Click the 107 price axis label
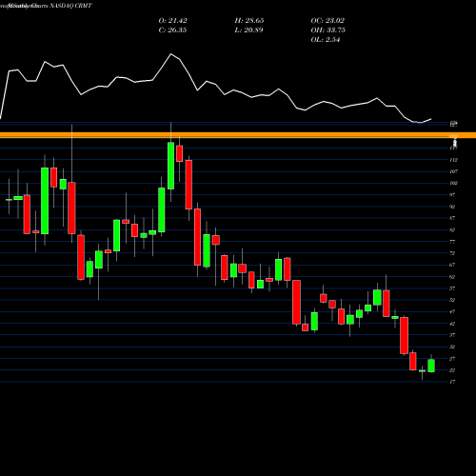Screen dimensions: 476x476 tap(454, 171)
